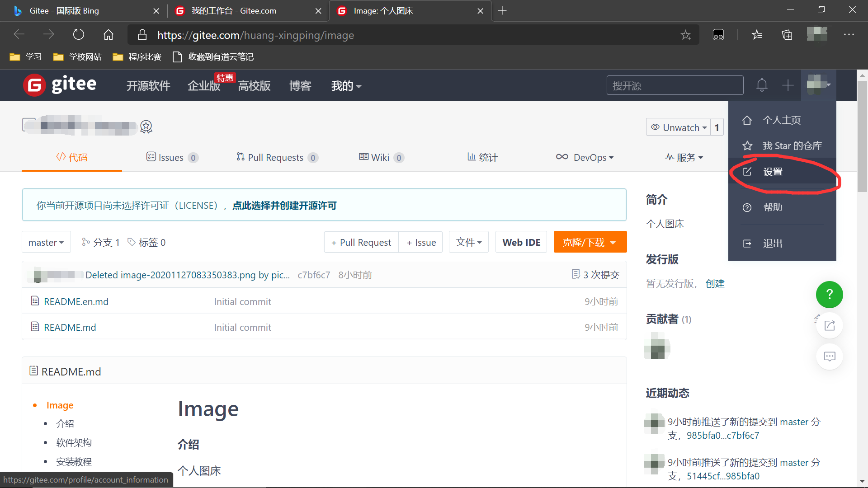The width and height of the screenshot is (868, 488).
Task: Click 标签 0 tags link
Action: click(x=146, y=242)
